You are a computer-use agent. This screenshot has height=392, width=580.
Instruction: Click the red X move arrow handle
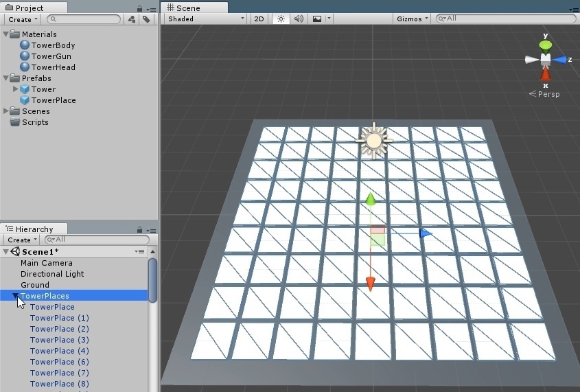(370, 284)
